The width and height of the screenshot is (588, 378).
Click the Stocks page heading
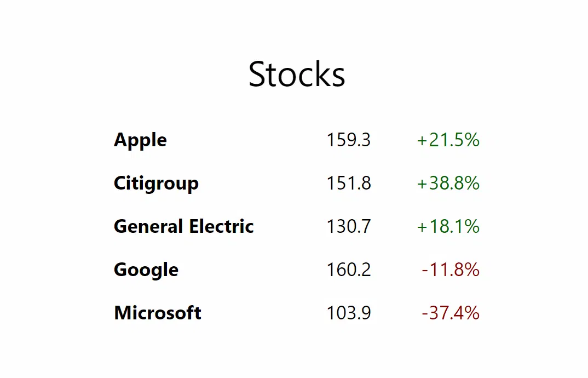(x=297, y=75)
